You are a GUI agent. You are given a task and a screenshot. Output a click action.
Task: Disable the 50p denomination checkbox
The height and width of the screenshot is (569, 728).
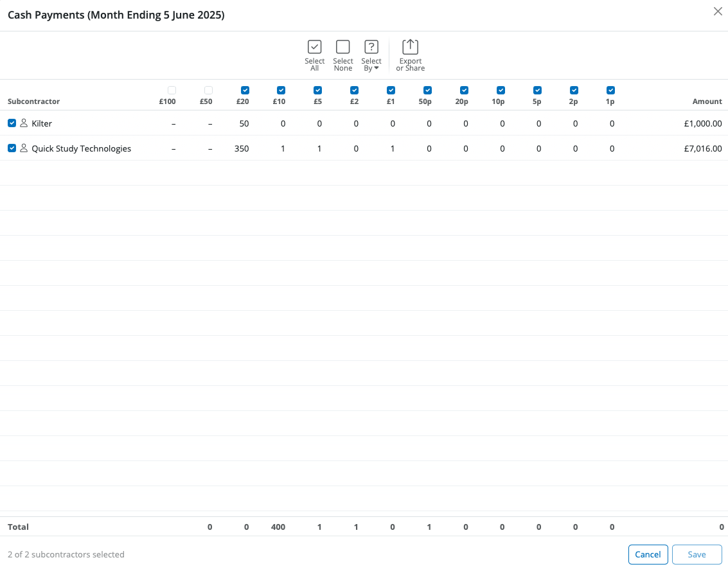coord(427,91)
